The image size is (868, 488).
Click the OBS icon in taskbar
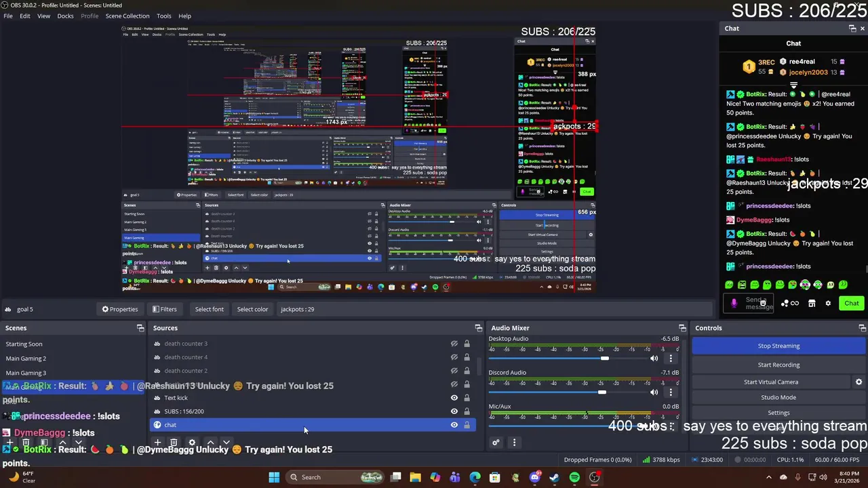tap(594, 477)
